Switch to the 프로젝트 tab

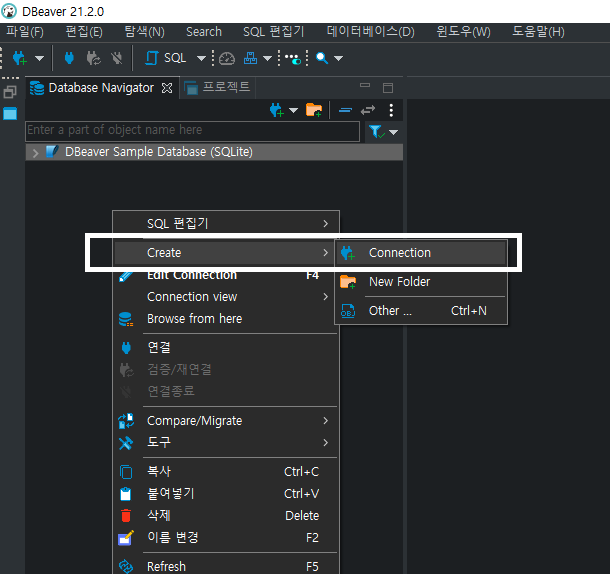[x=218, y=88]
